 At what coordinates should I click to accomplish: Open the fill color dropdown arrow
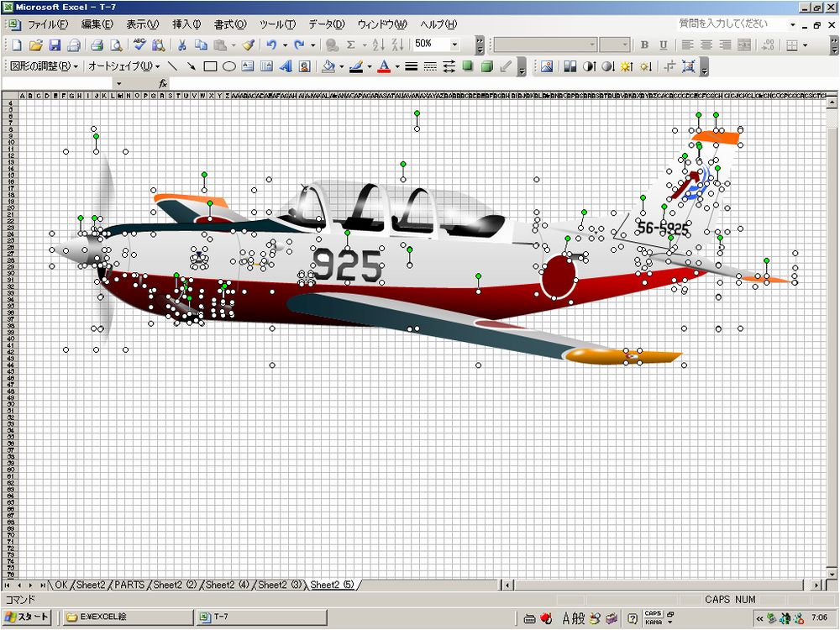[341, 66]
